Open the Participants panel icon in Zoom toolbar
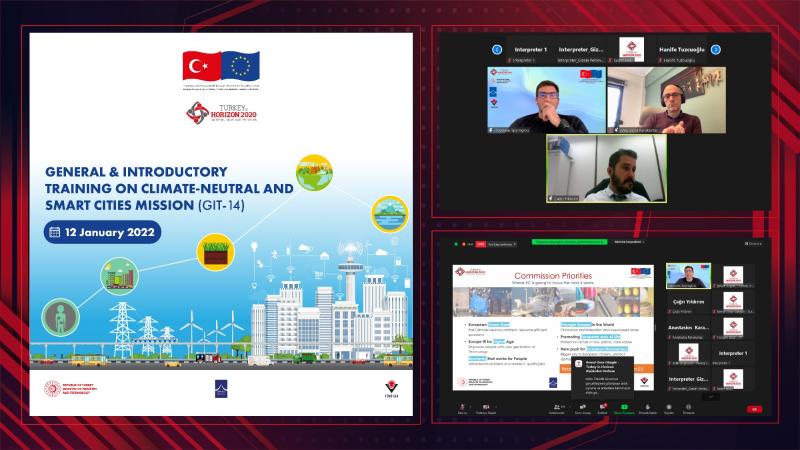This screenshot has height=450, width=800. pos(557,407)
